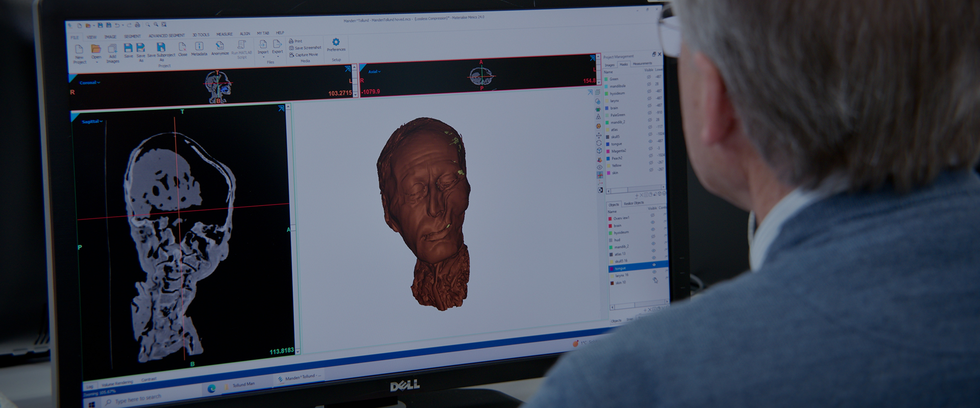The width and height of the screenshot is (980, 408).
Task: Open the Axial view dropdown
Action: [375, 72]
